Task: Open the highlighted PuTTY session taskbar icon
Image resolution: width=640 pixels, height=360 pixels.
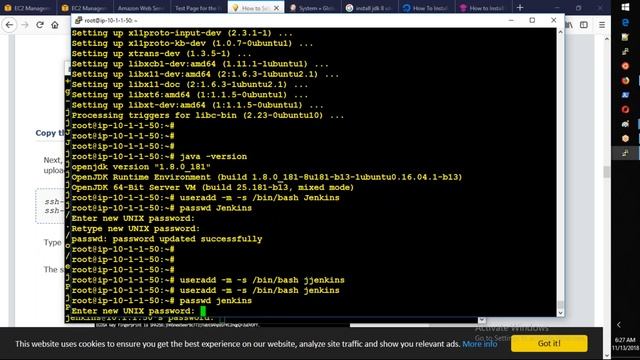Action: point(625,153)
